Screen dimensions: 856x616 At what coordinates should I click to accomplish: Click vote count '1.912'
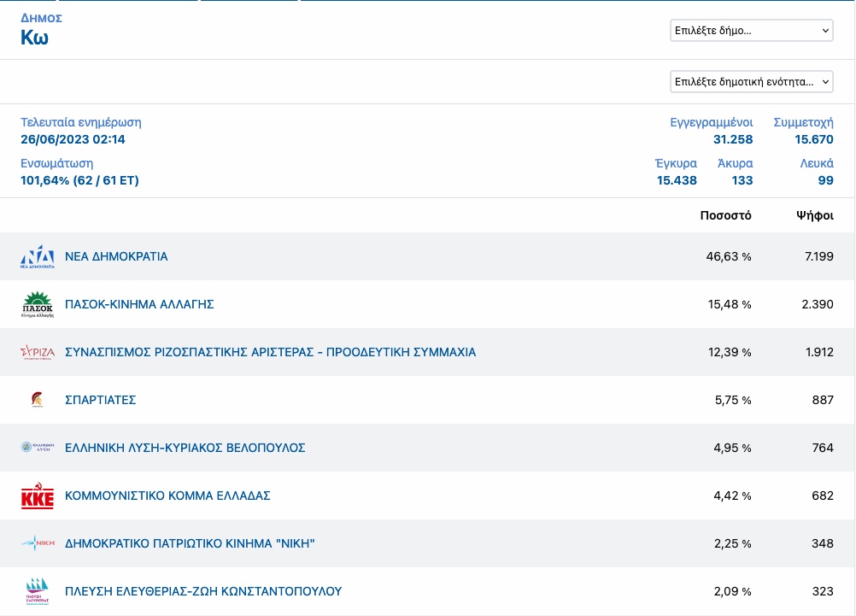819,352
